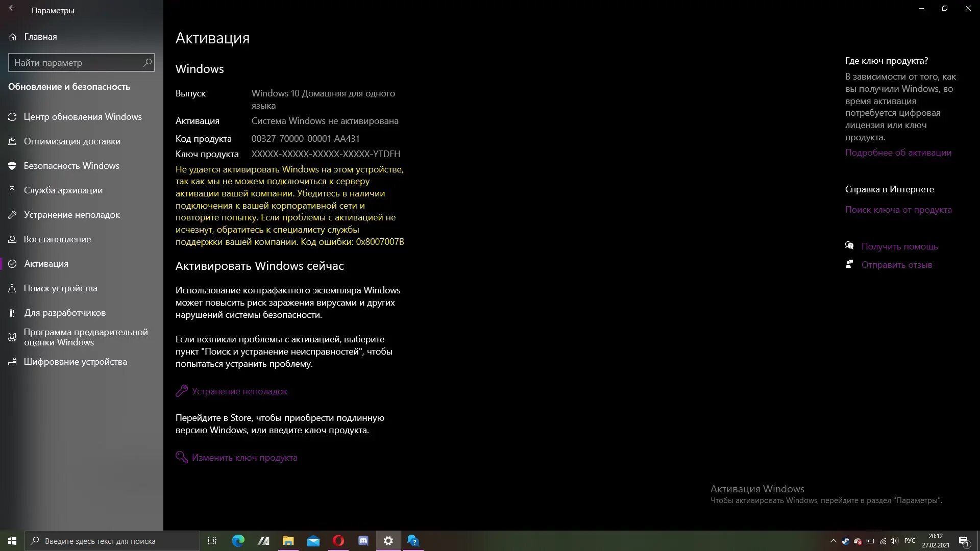This screenshot has width=980, height=551.
Task: Open Оптимизация доставки settings
Action: [72, 141]
